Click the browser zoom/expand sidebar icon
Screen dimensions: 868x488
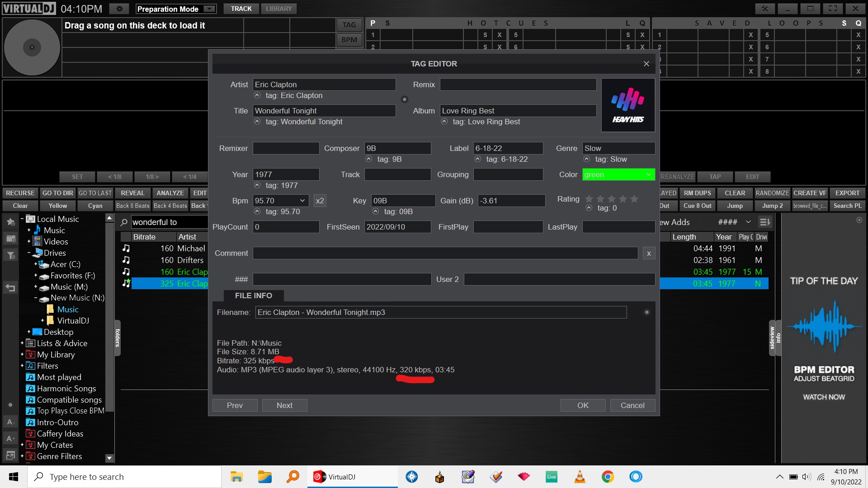click(x=10, y=455)
